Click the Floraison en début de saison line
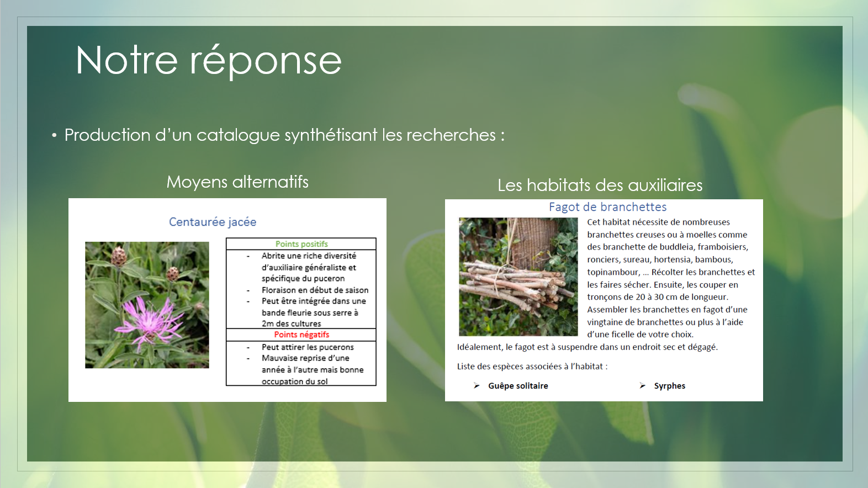The height and width of the screenshot is (488, 868). tap(315, 290)
